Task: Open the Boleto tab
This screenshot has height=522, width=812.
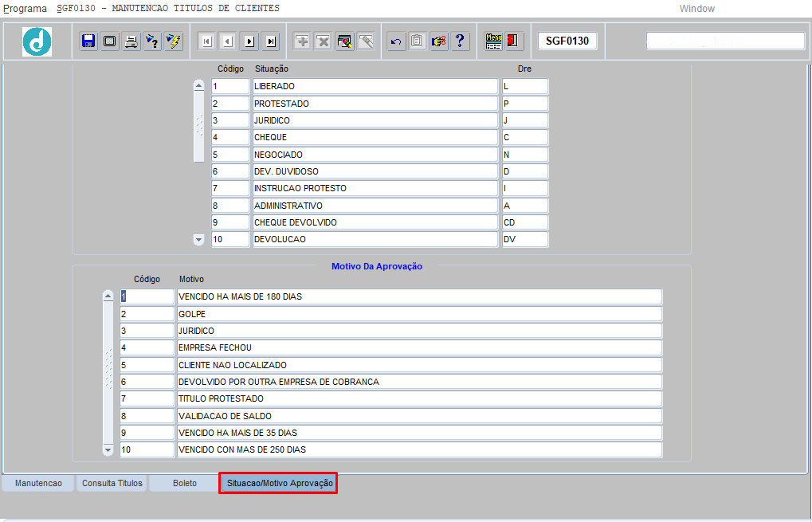Action: pyautogui.click(x=184, y=483)
